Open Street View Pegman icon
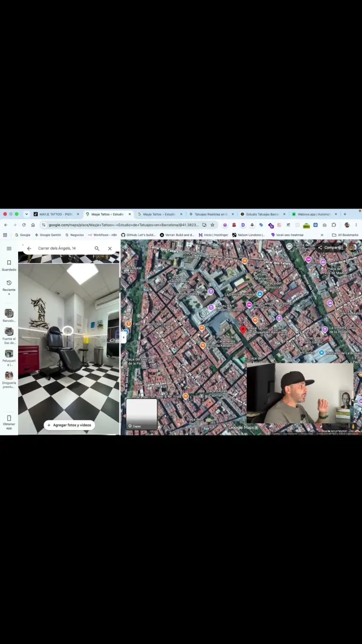 pyautogui.click(x=354, y=427)
